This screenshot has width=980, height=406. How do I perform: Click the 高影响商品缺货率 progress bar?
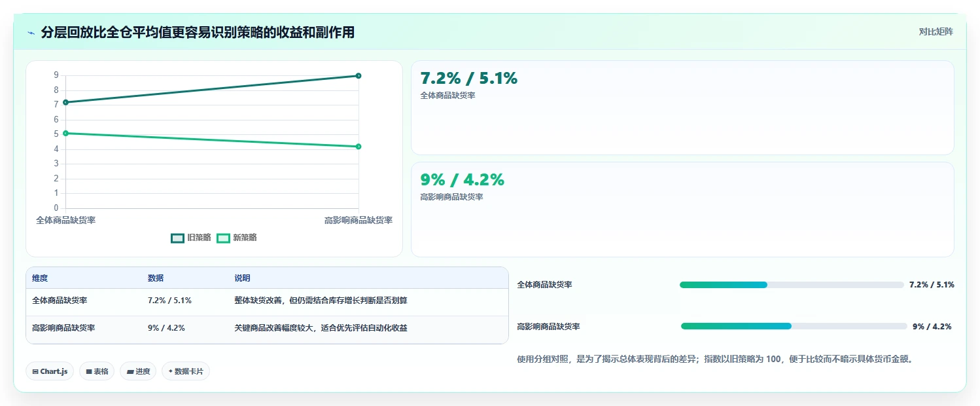pyautogui.click(x=794, y=326)
